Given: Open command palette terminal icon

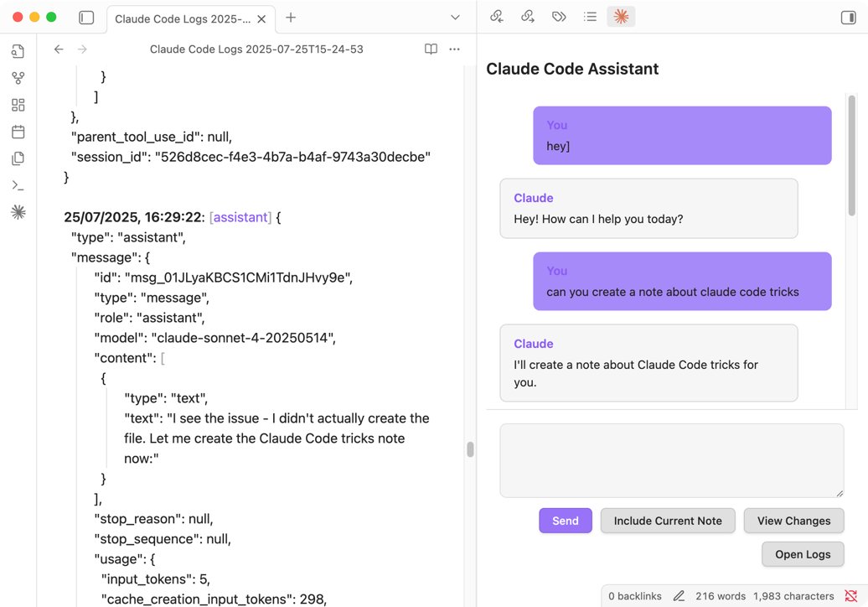Looking at the screenshot, I should click(x=18, y=185).
